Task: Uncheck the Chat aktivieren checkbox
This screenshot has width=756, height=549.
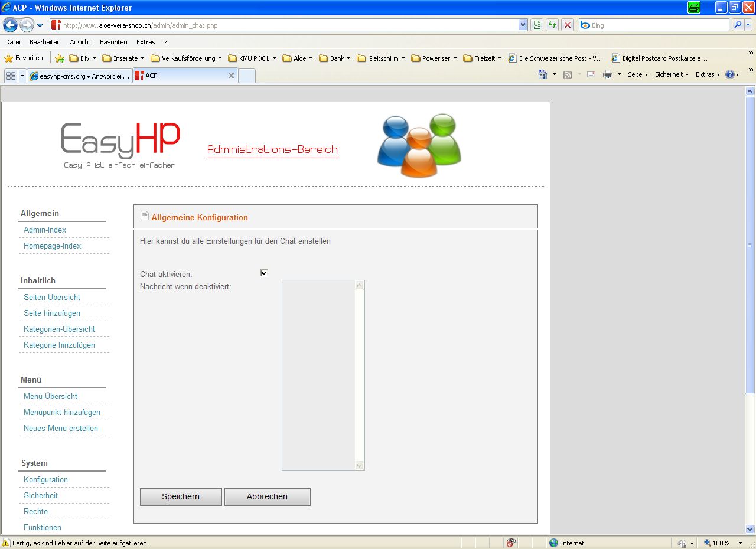Action: coord(264,272)
